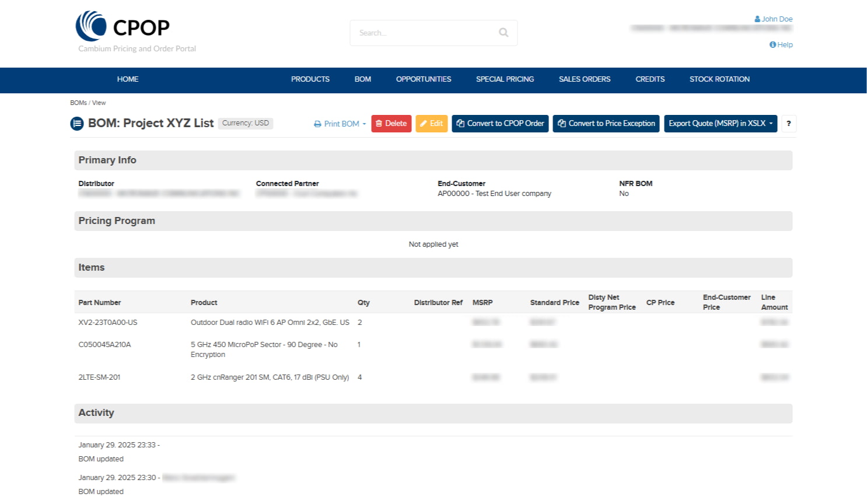
Task: Open STOCK ROTATION menu
Action: point(719,79)
